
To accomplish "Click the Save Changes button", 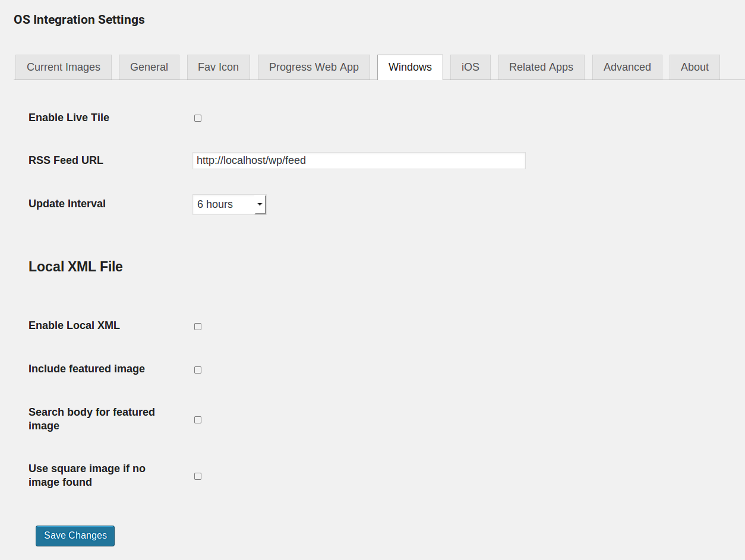I will pyautogui.click(x=75, y=536).
